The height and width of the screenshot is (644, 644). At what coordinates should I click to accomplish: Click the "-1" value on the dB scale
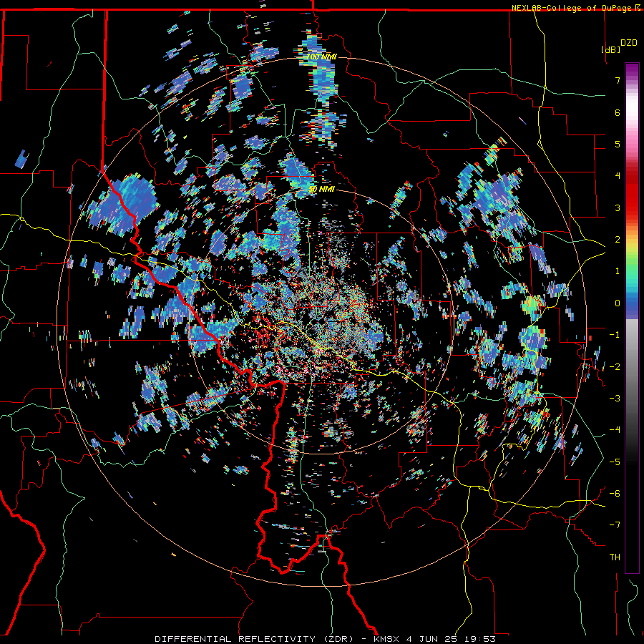[615, 335]
